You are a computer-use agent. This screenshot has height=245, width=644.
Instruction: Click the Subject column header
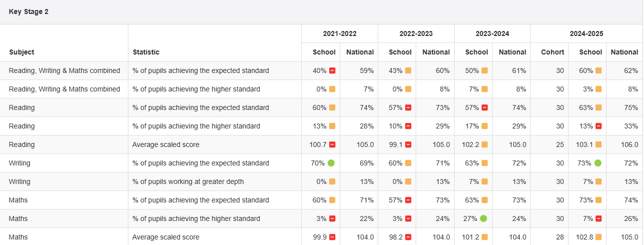click(x=21, y=52)
